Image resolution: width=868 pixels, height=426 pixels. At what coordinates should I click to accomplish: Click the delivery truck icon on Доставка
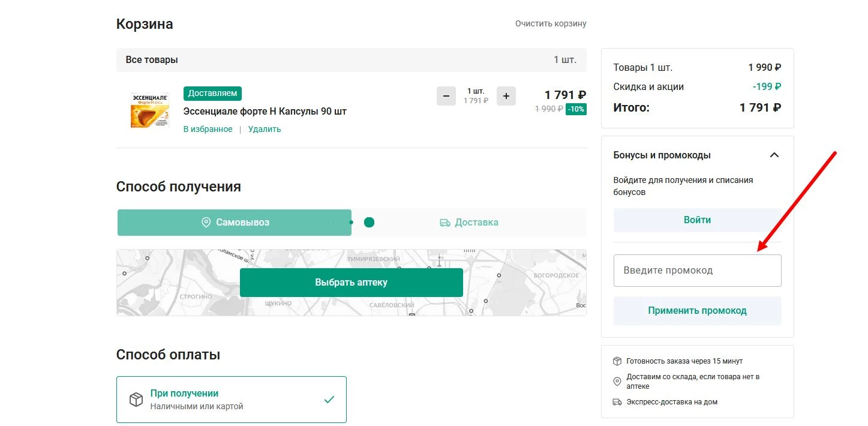(x=444, y=223)
